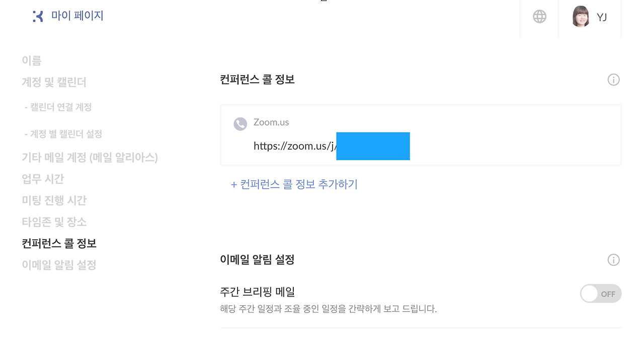Open info icon for 이메일 알림 설정 section
644x339 pixels.
tap(613, 260)
